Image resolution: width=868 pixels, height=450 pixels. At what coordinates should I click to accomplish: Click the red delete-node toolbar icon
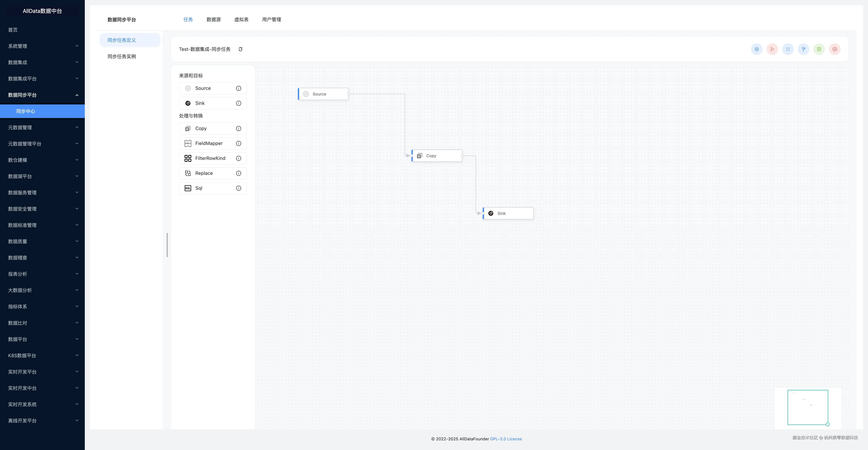click(x=772, y=49)
